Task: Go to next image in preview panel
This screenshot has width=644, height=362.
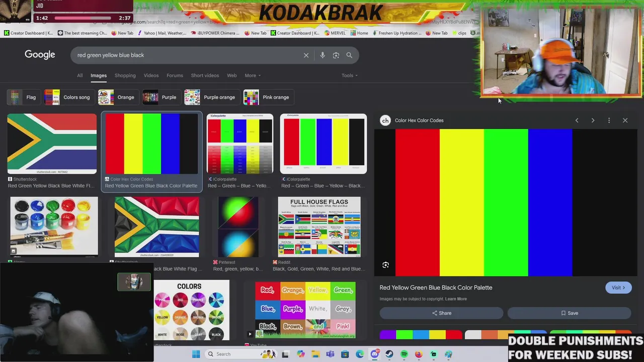Action: pos(593,120)
